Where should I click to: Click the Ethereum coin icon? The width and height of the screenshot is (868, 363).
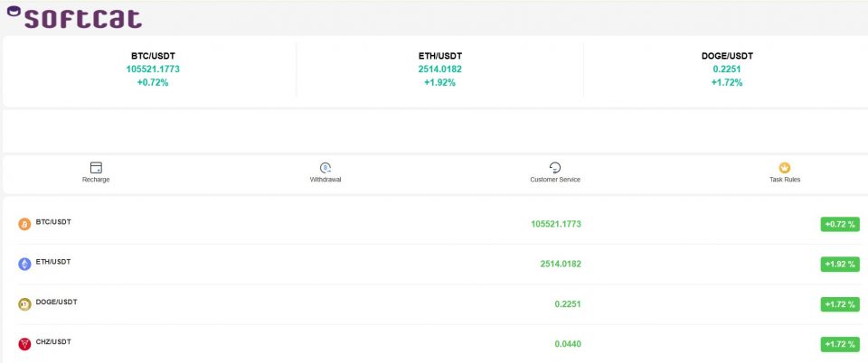pos(24,264)
